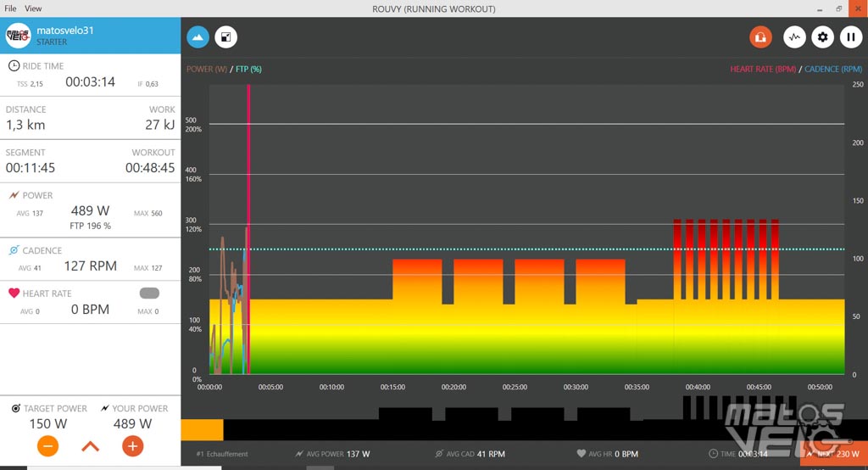868x470 pixels.
Task: Click the power lightning icon
Action: coord(14,195)
